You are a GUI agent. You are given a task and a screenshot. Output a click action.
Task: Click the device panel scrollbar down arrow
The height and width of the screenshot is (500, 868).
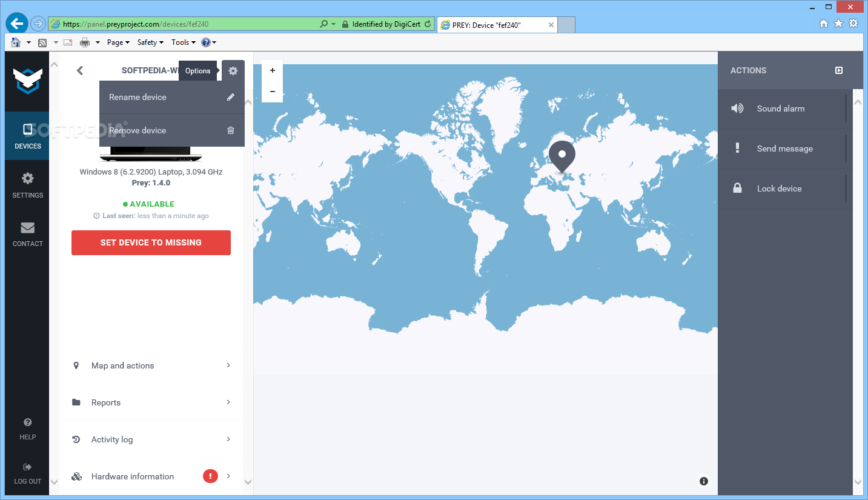point(248,482)
